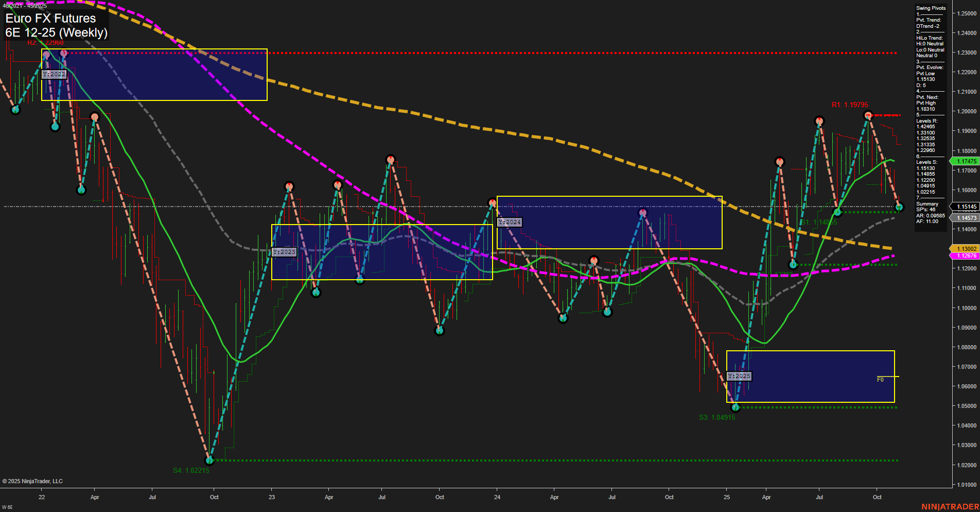Click the Swing Pivots panel header
This screenshot has width=980, height=512.
pyautogui.click(x=931, y=8)
